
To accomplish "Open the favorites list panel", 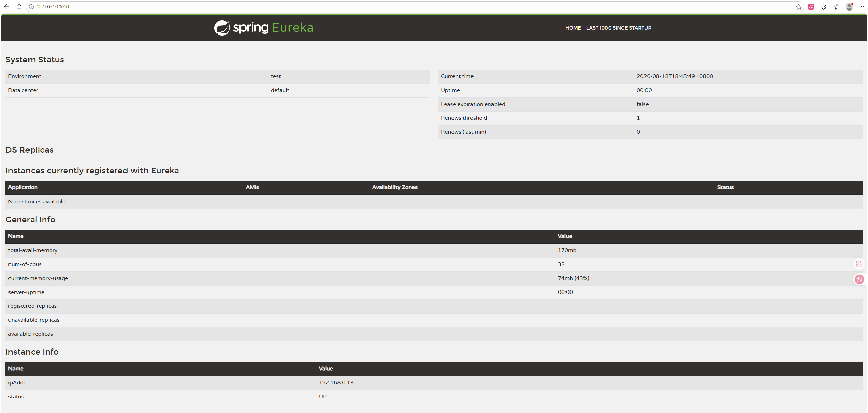I will coord(837,7).
